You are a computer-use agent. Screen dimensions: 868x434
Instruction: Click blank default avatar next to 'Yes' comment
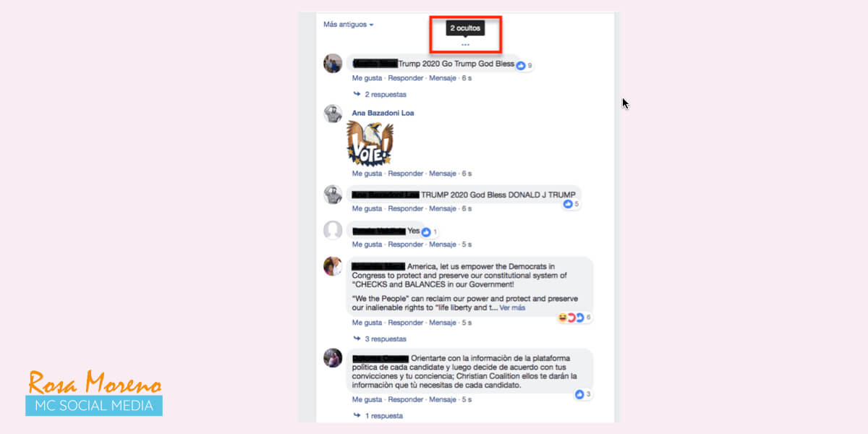tap(333, 231)
